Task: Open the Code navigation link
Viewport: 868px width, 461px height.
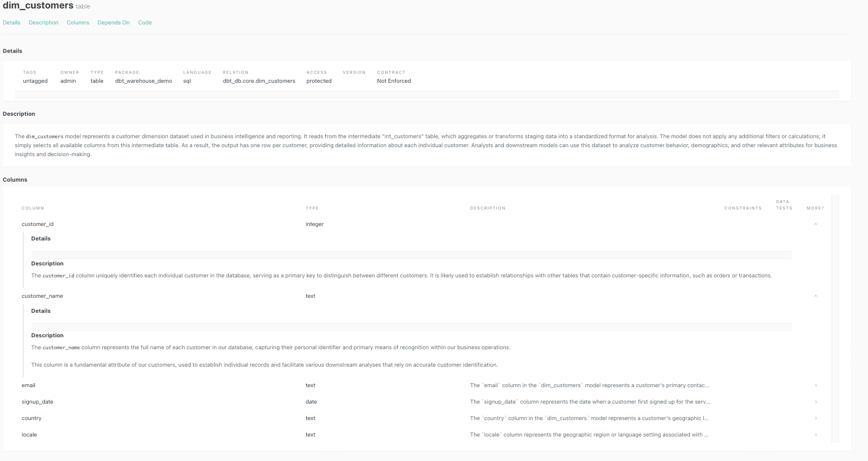Action: 145,22
